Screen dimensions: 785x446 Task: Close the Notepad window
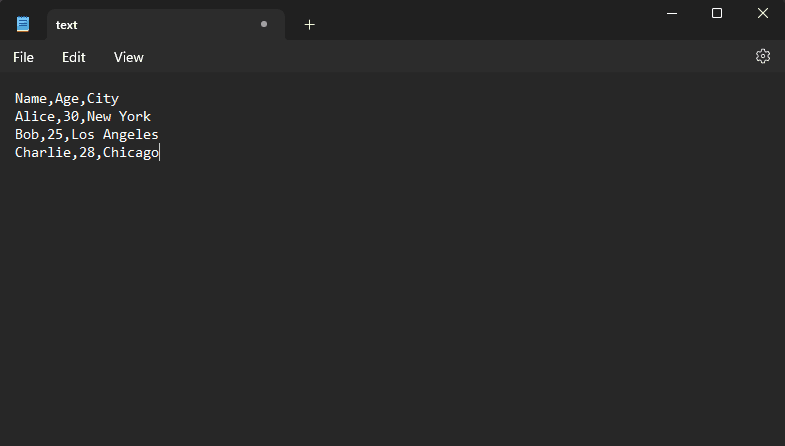(x=762, y=13)
